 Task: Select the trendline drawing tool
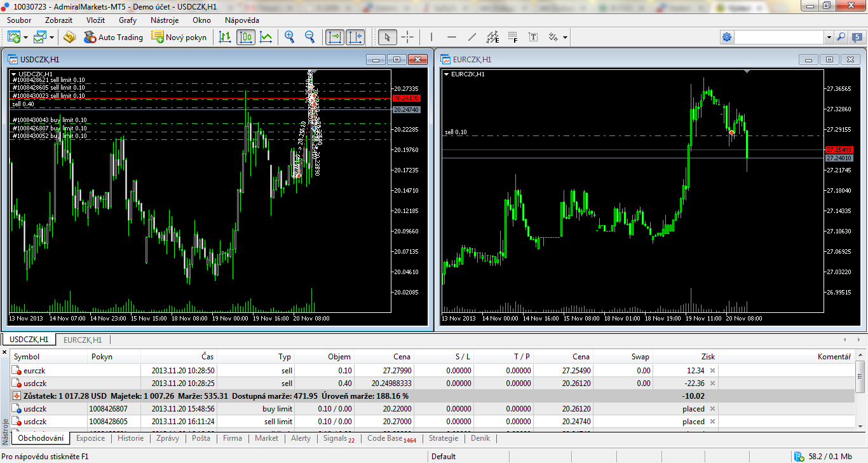click(472, 37)
